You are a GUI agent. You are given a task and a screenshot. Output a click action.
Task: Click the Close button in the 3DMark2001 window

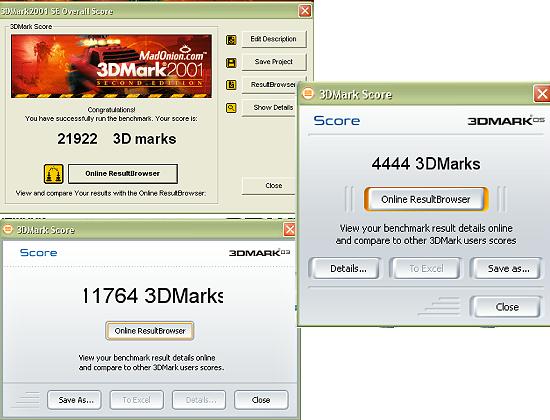click(x=269, y=186)
